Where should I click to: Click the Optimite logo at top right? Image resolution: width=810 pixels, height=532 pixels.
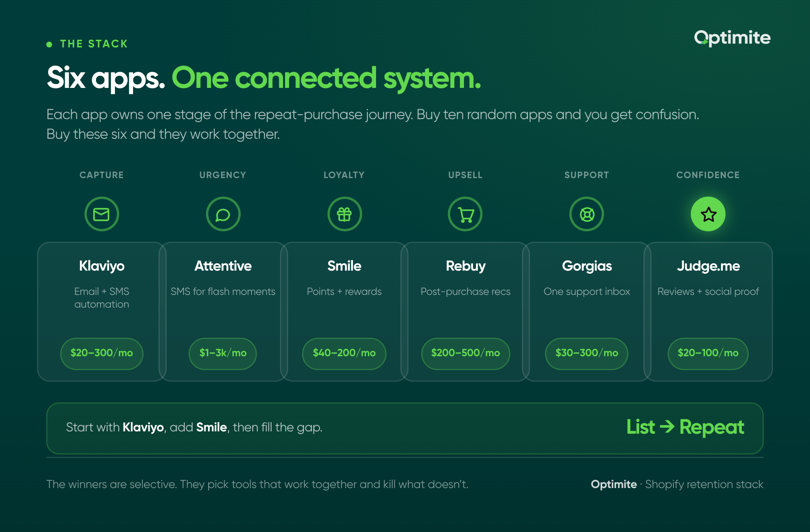pos(732,38)
